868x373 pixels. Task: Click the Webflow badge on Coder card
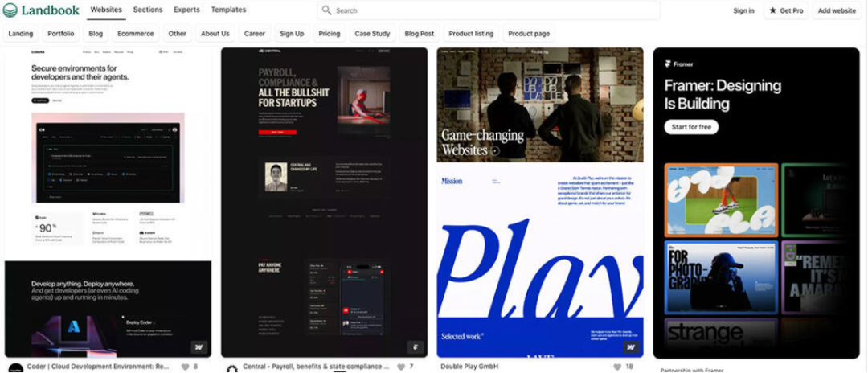coord(199,347)
